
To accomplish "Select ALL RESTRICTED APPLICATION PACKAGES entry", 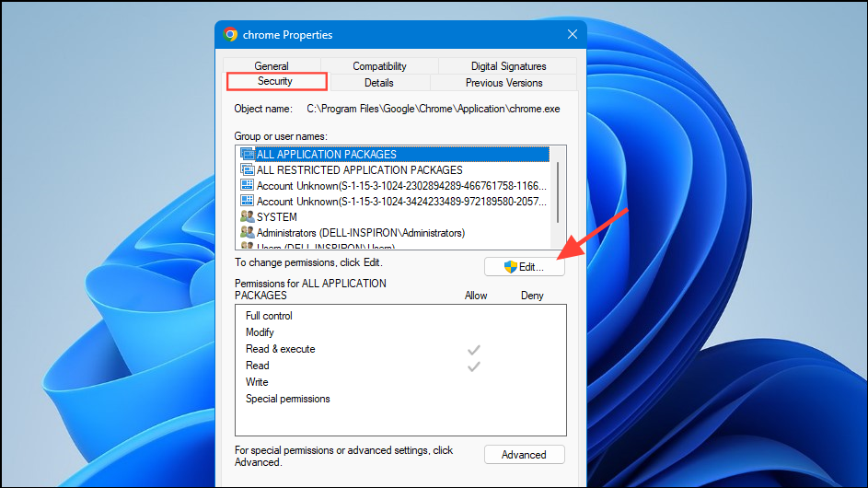I will [394, 170].
